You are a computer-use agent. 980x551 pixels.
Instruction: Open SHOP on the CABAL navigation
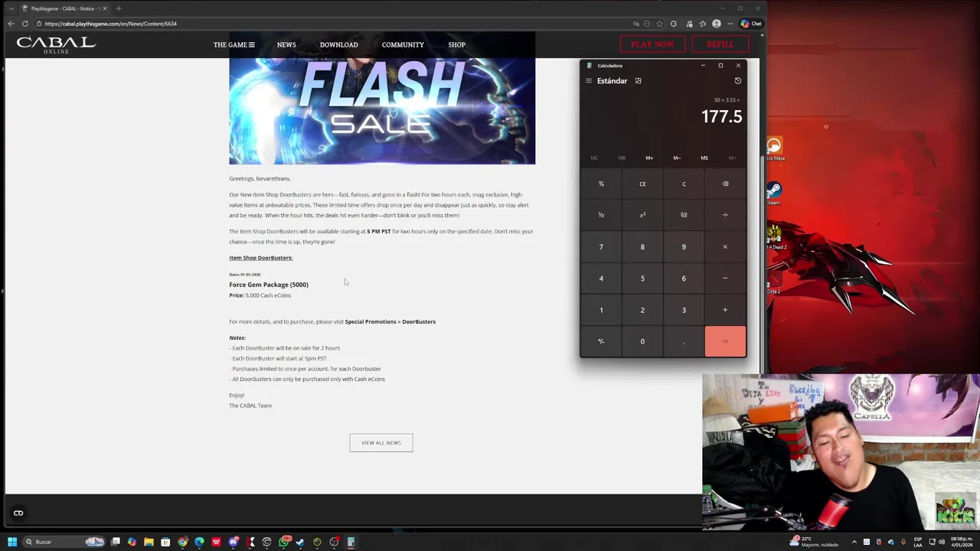point(456,44)
